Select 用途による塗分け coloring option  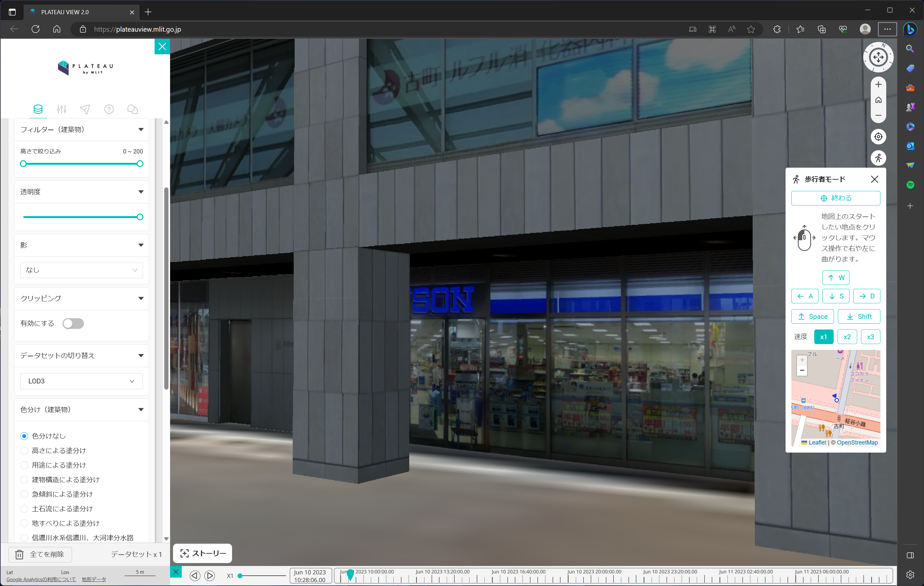[x=24, y=465]
